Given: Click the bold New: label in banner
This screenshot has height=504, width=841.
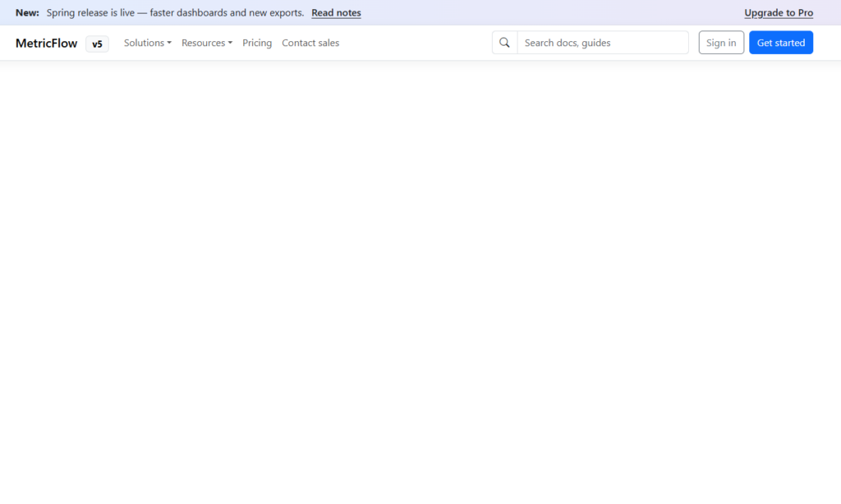Looking at the screenshot, I should pyautogui.click(x=27, y=13).
